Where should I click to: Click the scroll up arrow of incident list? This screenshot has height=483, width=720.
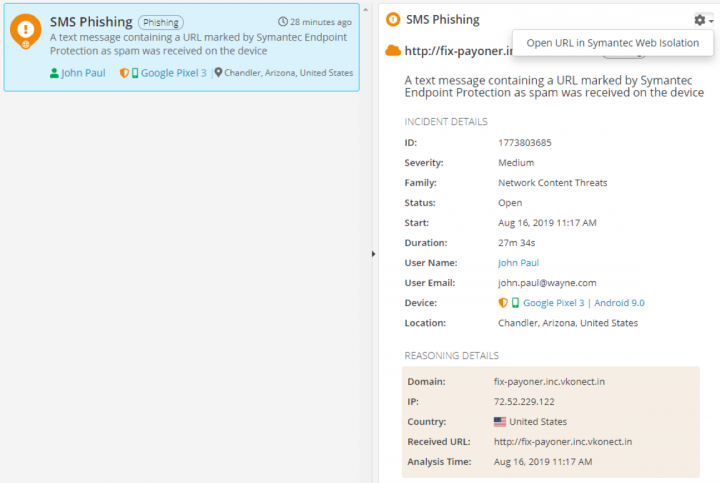click(366, 10)
